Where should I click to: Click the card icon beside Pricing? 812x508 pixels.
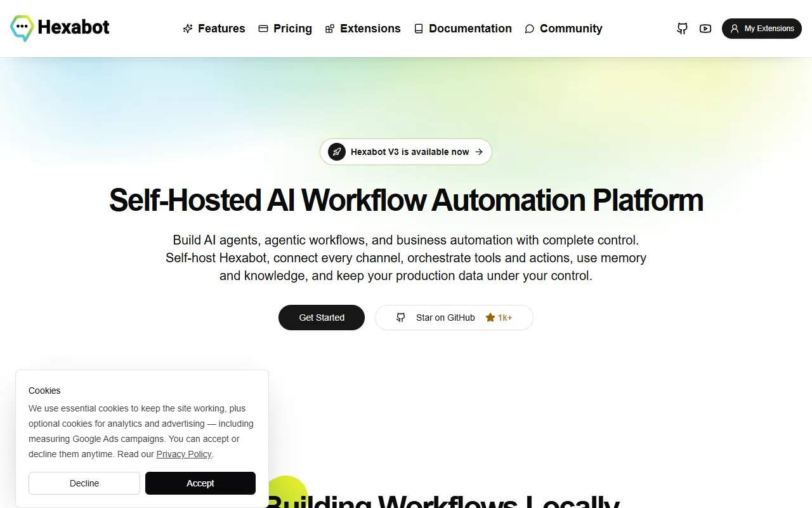(x=263, y=29)
